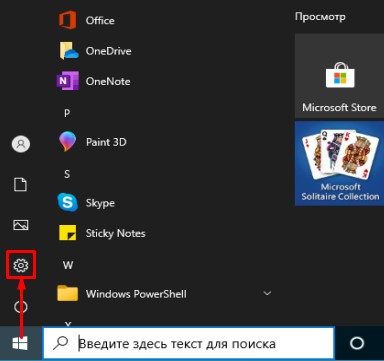
Task: Expand the Windows PowerShell folder chevron
Action: [267, 293]
